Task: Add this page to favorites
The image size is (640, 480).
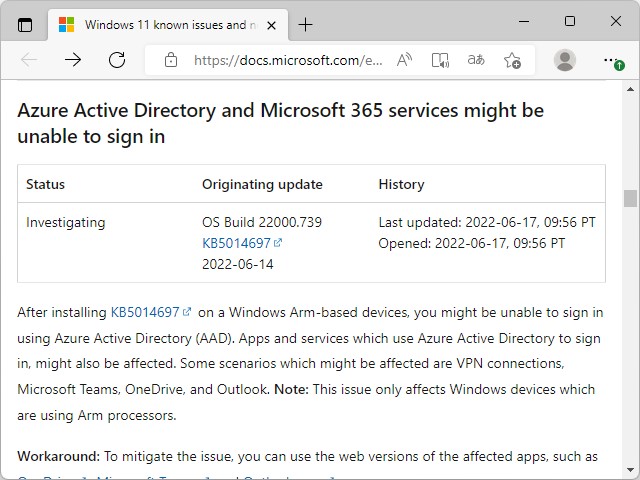Action: (512, 60)
